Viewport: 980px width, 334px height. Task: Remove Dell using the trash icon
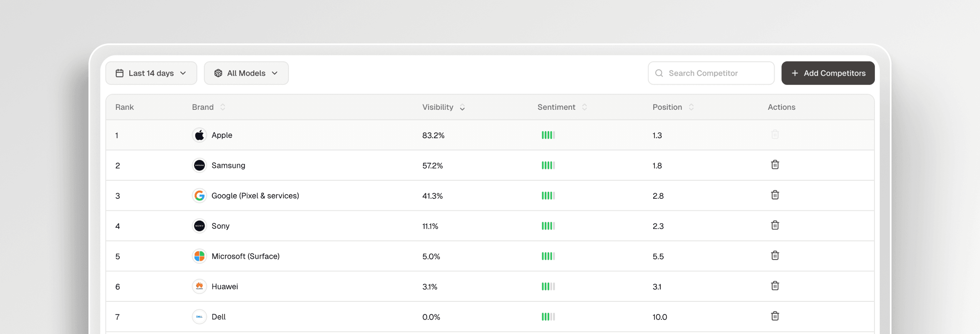[775, 316]
